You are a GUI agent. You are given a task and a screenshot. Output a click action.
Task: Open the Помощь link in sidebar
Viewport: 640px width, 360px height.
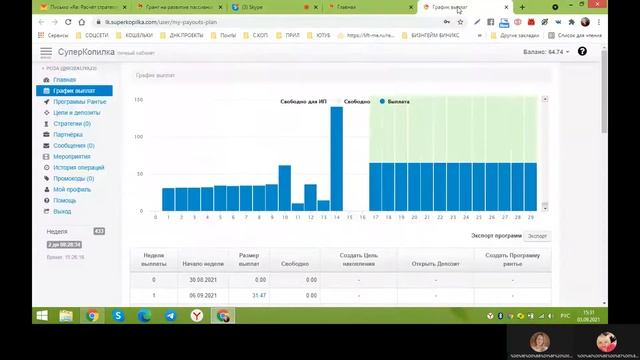tap(64, 200)
